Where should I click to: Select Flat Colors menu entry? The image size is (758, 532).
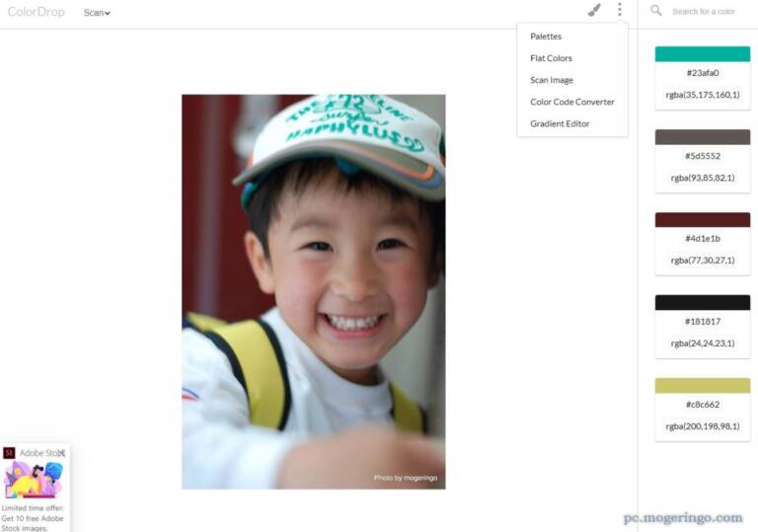(551, 58)
